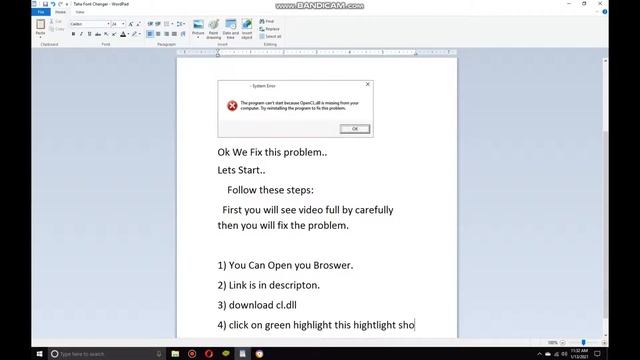Open the font size combo box
The height and width of the screenshot is (360, 640).
118,24
